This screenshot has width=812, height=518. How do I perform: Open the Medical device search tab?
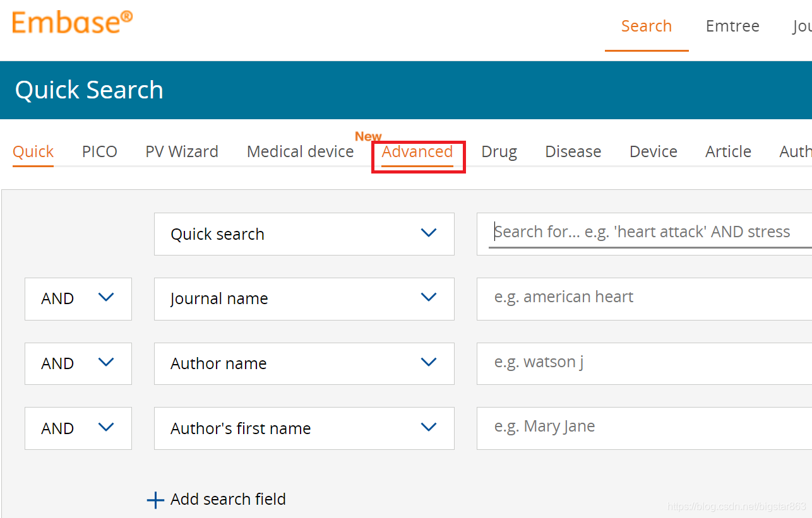click(300, 151)
